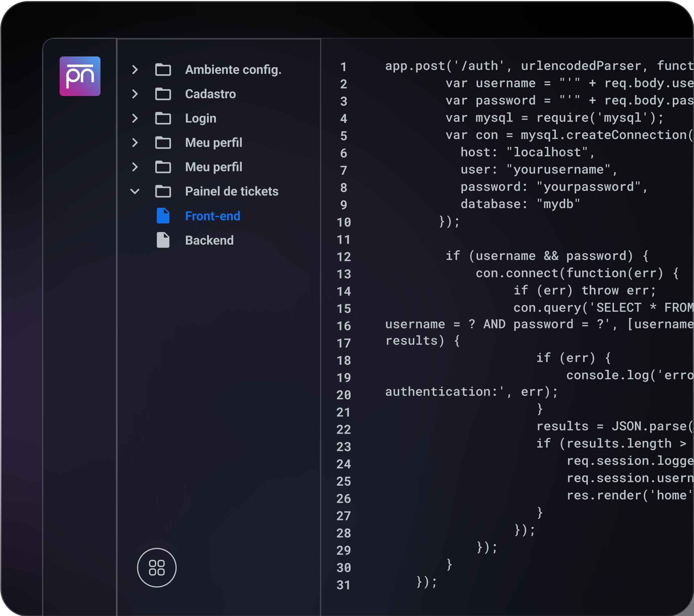Click the Backend file icon
Image resolution: width=694 pixels, height=616 pixels.
point(163,240)
